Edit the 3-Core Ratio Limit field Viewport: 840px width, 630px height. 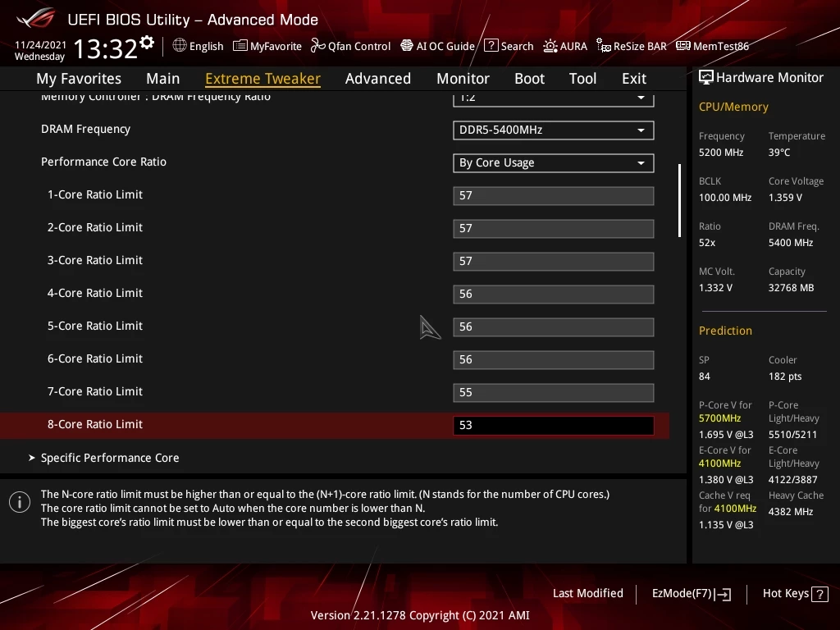tap(554, 262)
